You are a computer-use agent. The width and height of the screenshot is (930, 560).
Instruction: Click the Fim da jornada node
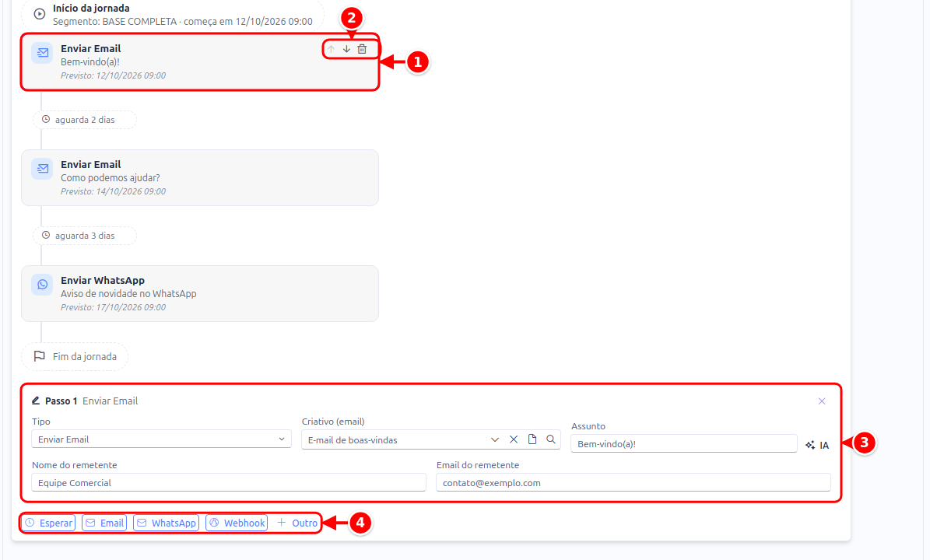[75, 357]
